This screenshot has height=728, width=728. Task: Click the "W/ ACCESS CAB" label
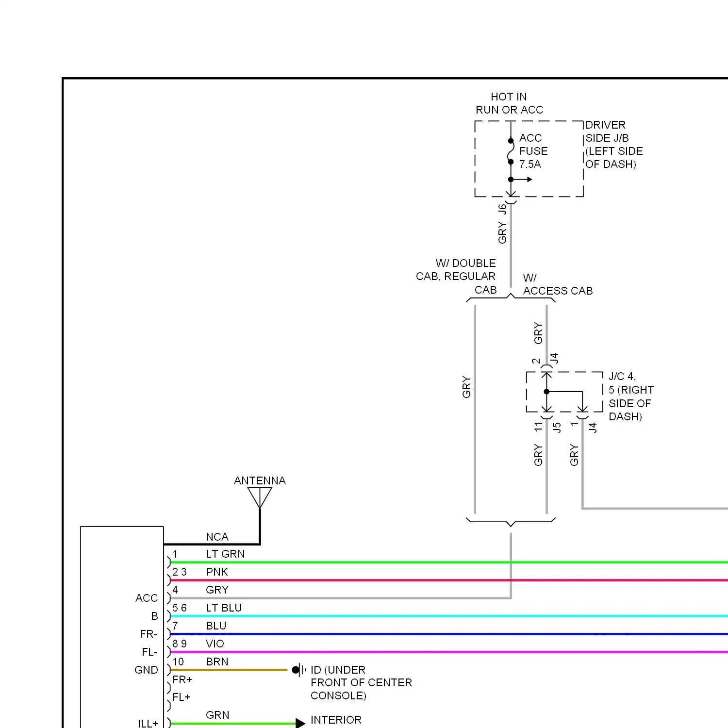coord(558,284)
